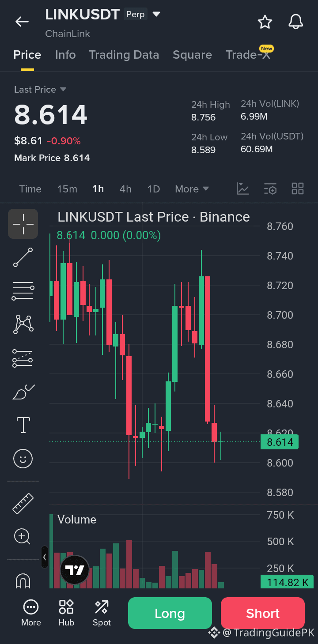This screenshot has width=318, height=644.
Task: Select the forecasting projection tool
Action: pos(23,358)
